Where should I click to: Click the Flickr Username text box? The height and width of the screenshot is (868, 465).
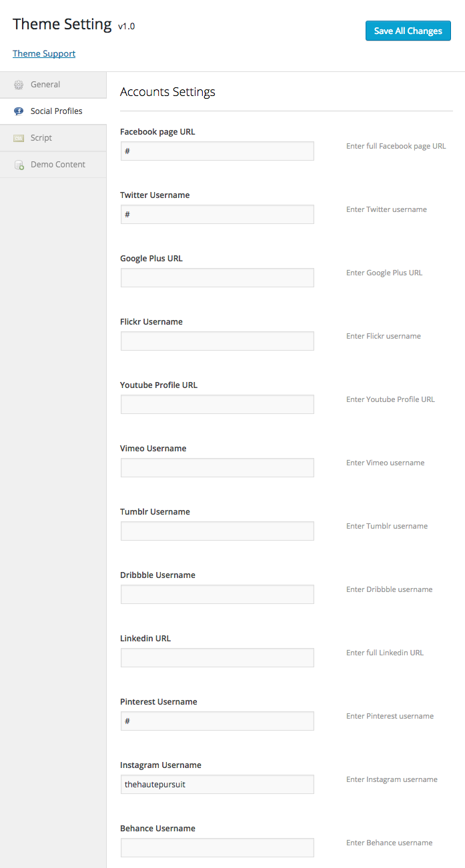(217, 341)
